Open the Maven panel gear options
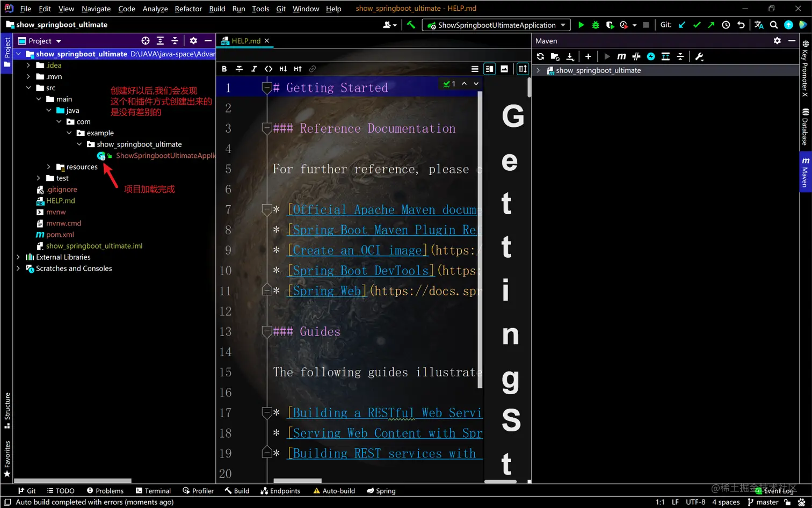The height and width of the screenshot is (508, 812). (777, 41)
